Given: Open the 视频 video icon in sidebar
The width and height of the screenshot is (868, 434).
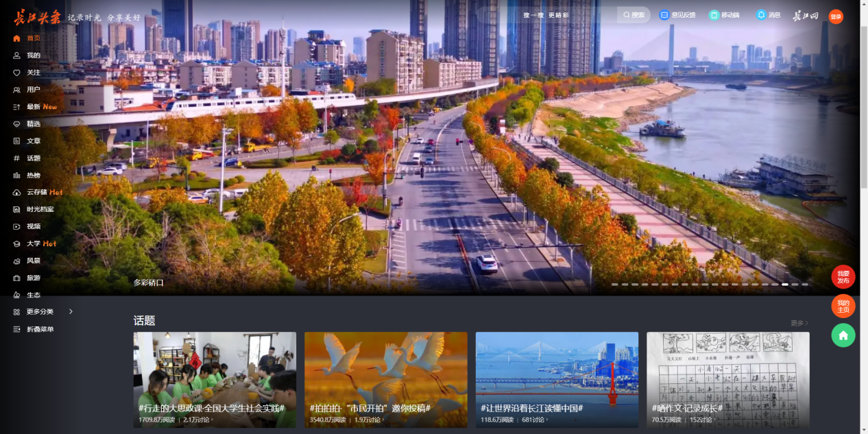Looking at the screenshot, I should pyautogui.click(x=16, y=226).
